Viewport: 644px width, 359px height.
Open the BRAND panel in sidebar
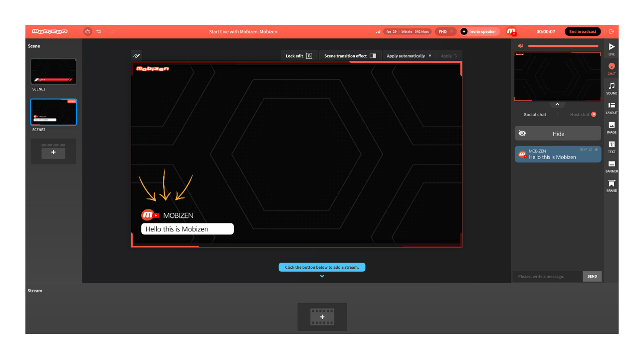point(612,185)
